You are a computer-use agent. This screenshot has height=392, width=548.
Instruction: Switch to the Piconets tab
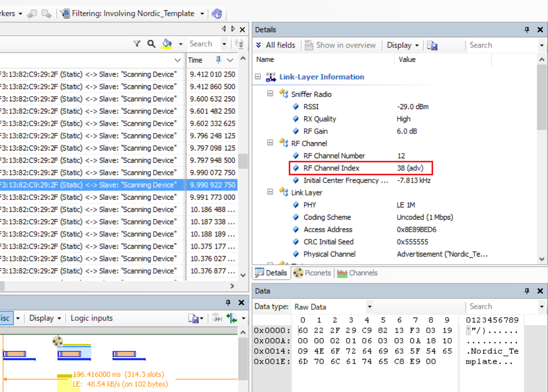(312, 273)
